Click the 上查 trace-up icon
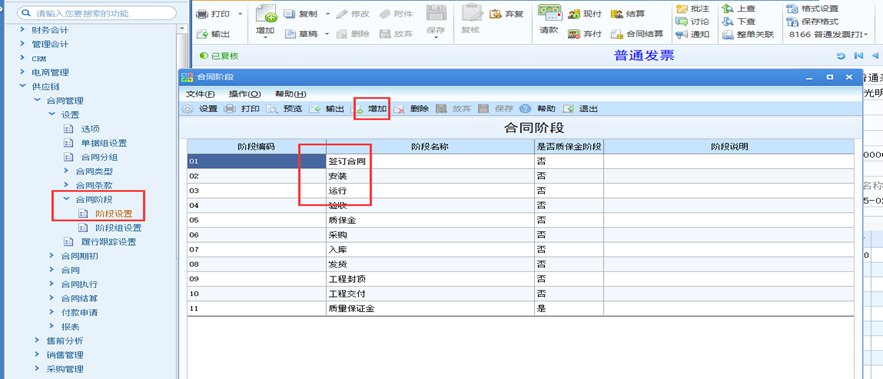Viewport: 883px width, 379px height. (728, 8)
